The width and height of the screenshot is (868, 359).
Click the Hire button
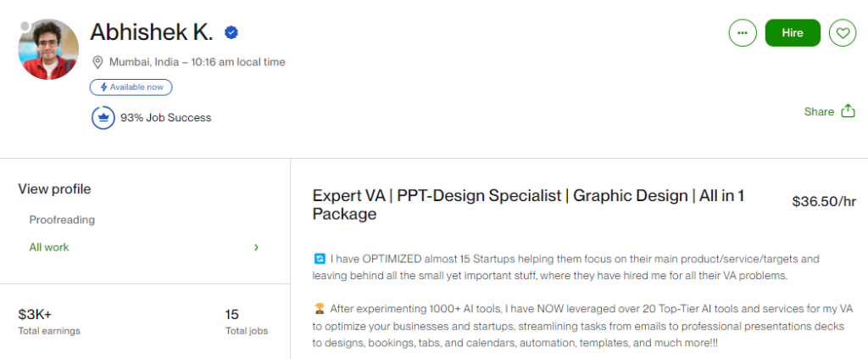[793, 33]
